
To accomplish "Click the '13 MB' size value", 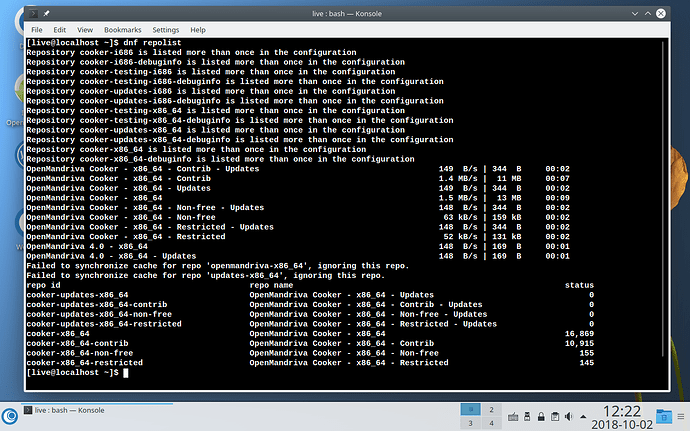I will tap(509, 198).
